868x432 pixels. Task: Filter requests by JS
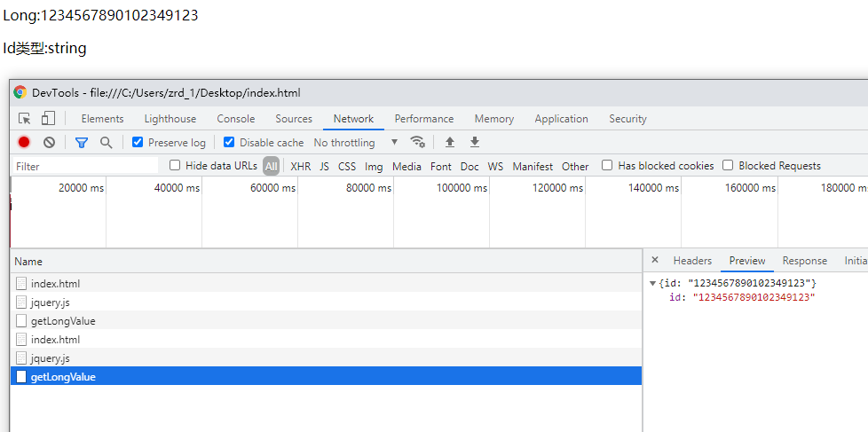pos(325,166)
